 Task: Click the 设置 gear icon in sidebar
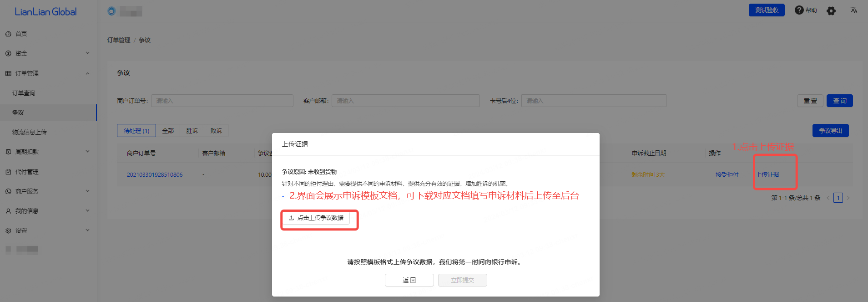click(x=8, y=230)
